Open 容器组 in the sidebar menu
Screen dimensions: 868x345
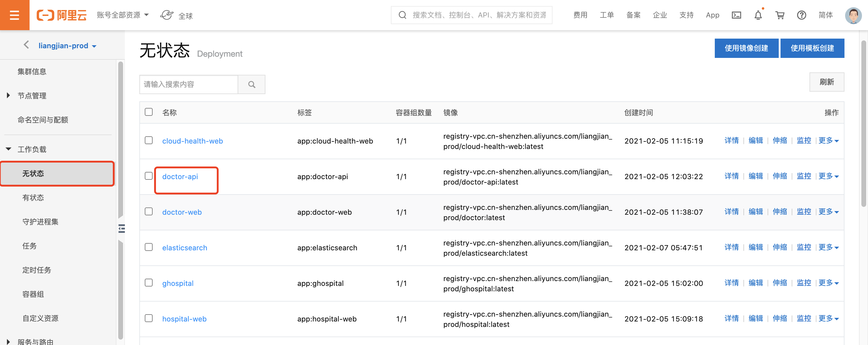click(33, 294)
